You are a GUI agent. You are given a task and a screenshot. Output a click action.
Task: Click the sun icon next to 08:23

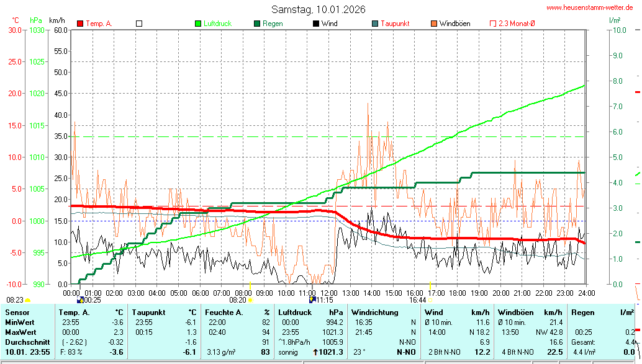click(x=28, y=300)
